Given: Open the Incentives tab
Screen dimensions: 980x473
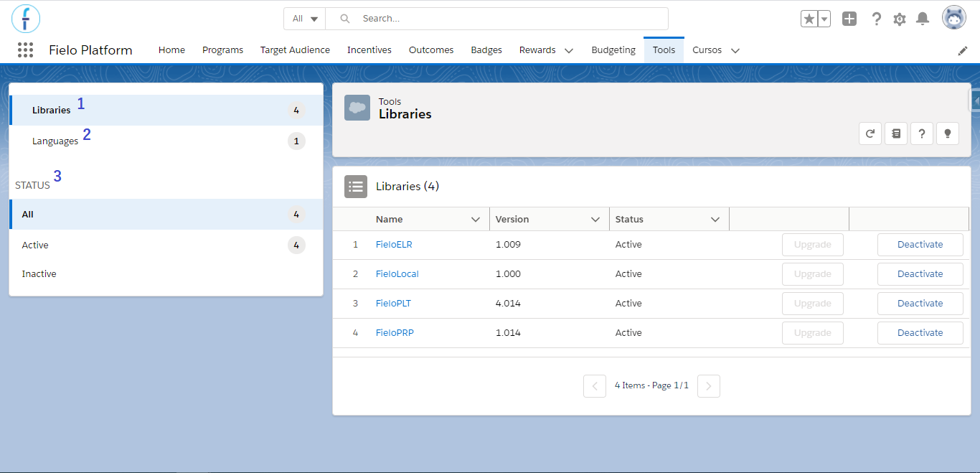Looking at the screenshot, I should tap(369, 50).
